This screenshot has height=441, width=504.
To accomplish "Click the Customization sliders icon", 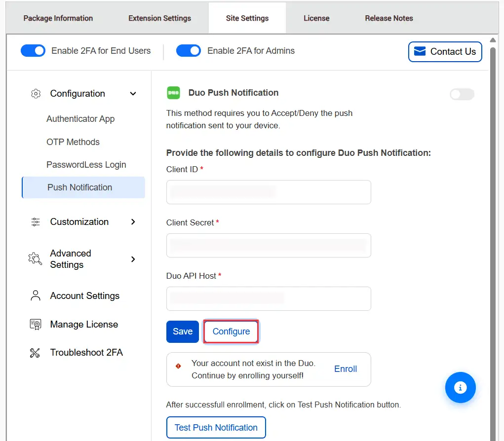I will click(35, 221).
